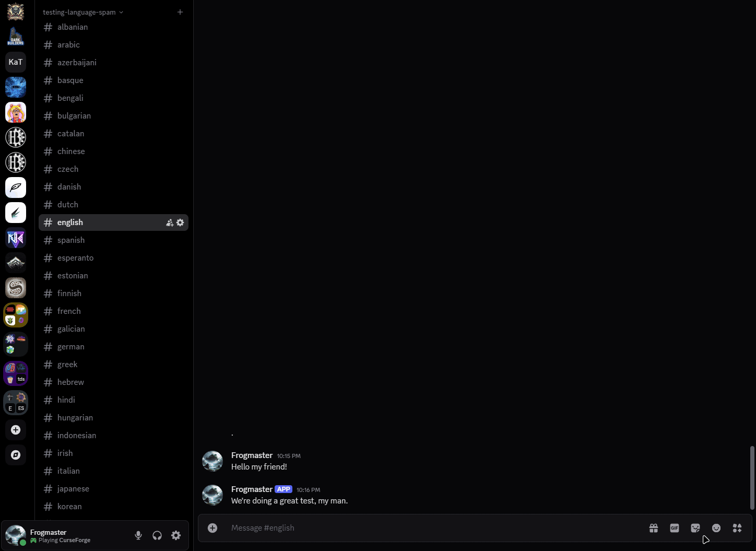
Task: Expand the server folder containing tds
Action: [x=16, y=373]
